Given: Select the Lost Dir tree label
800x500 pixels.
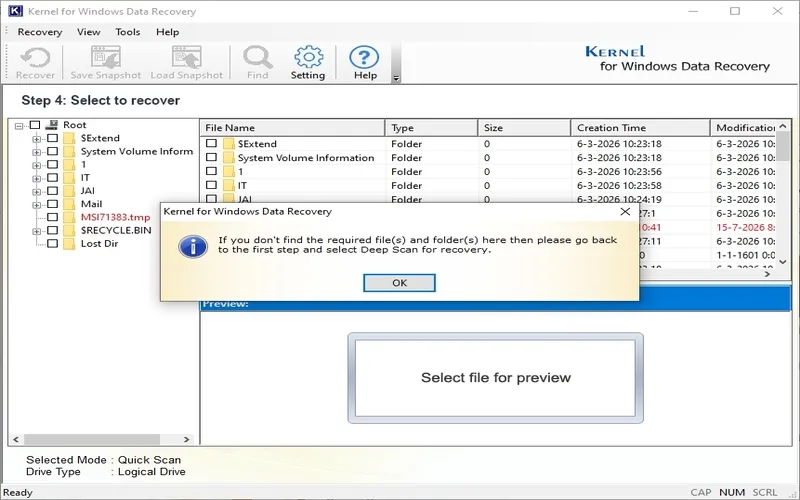Looking at the screenshot, I should [x=99, y=244].
